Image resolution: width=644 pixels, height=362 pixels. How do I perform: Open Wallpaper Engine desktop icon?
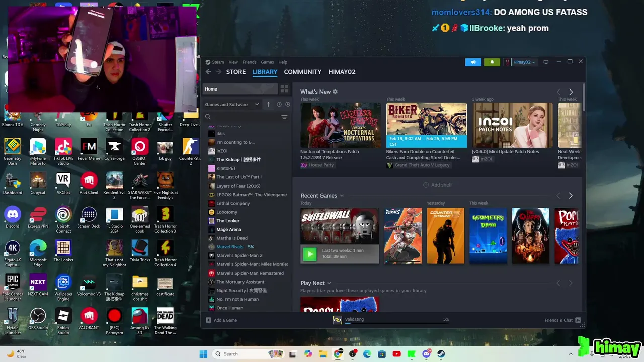point(63,288)
